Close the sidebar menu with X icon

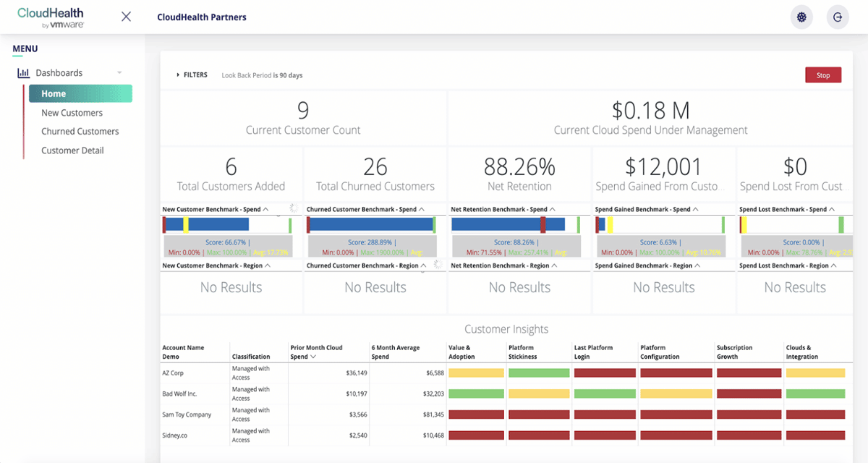point(126,17)
